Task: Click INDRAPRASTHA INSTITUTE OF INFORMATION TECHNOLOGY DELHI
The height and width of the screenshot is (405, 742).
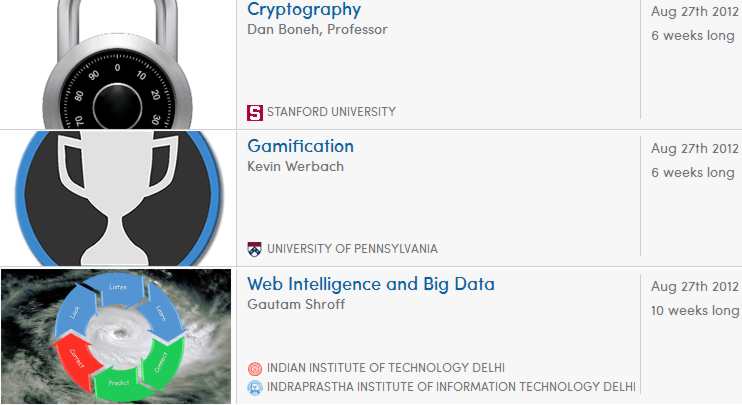Action: [451, 387]
